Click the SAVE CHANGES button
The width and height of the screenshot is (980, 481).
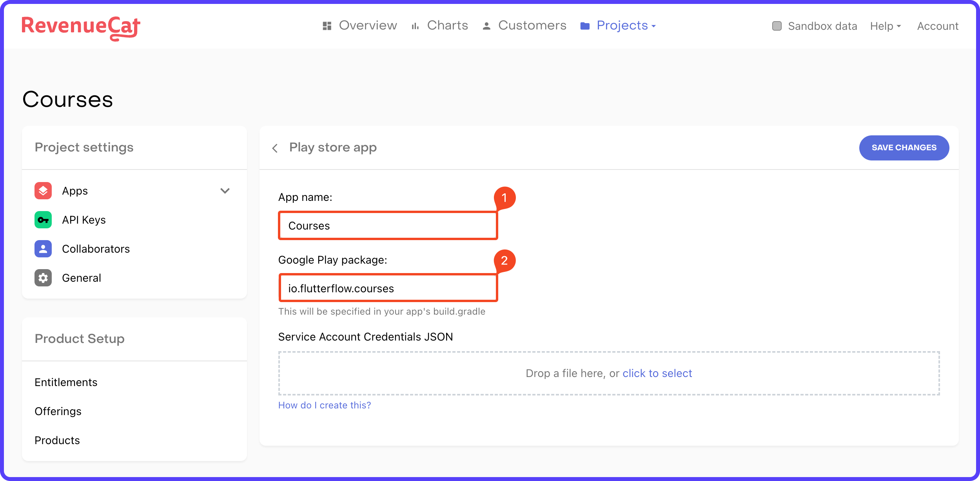tap(904, 148)
